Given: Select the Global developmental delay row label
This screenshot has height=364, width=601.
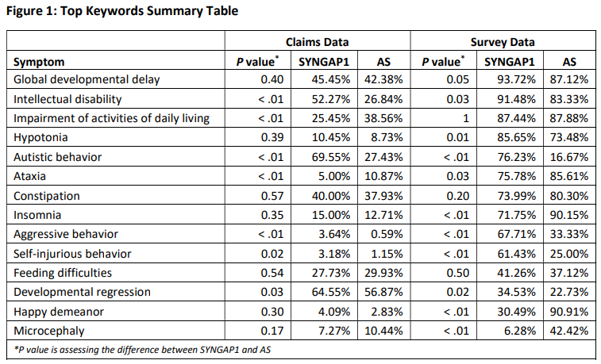Looking at the screenshot, I should (87, 79).
